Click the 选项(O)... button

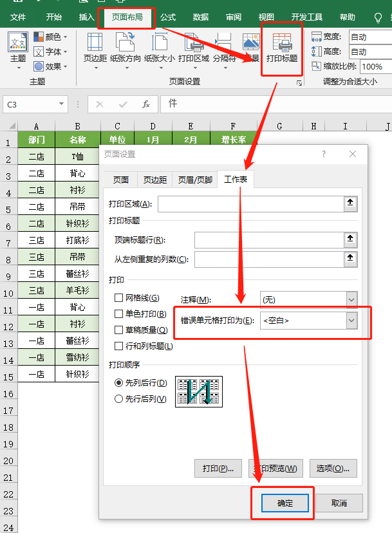pos(333,469)
